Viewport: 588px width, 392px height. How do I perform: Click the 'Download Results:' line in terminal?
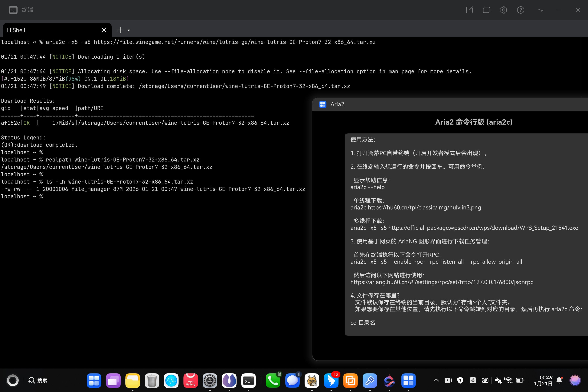[28, 101]
